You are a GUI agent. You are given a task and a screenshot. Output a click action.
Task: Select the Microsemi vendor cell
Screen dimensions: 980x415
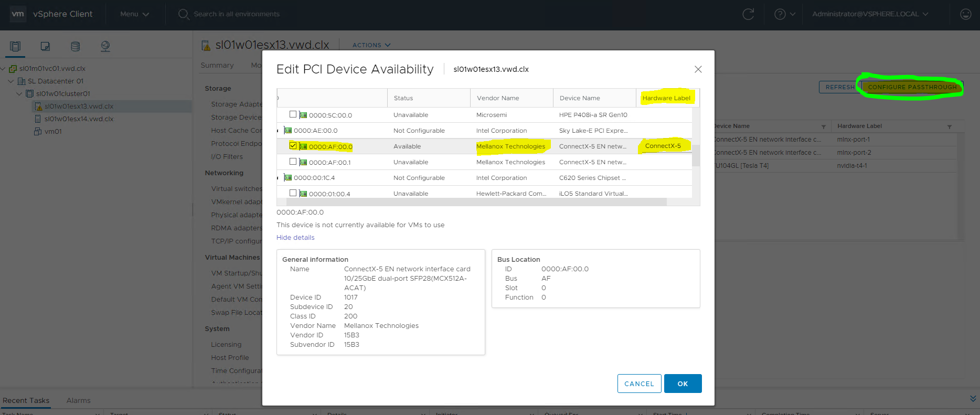[492, 115]
